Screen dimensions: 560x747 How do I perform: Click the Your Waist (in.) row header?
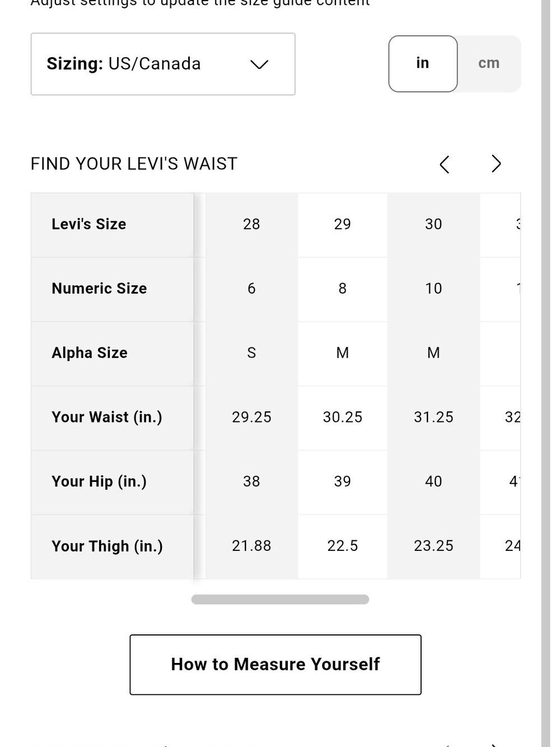(x=113, y=418)
